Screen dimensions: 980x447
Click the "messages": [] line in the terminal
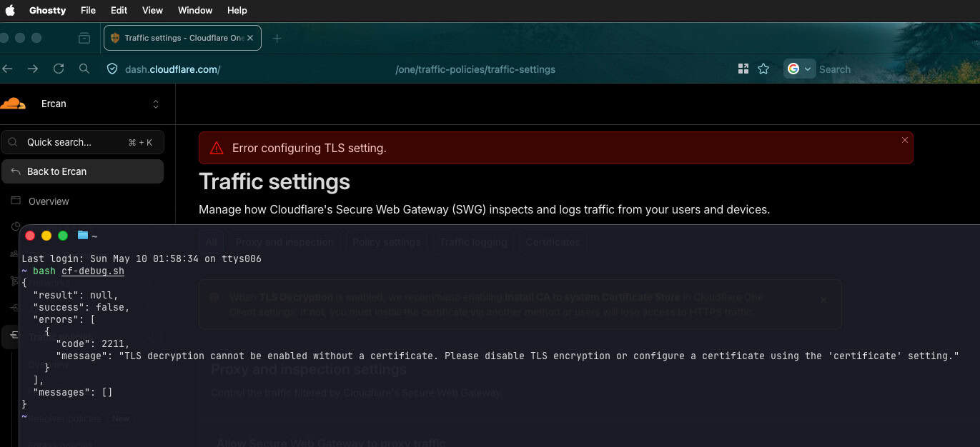tap(73, 392)
